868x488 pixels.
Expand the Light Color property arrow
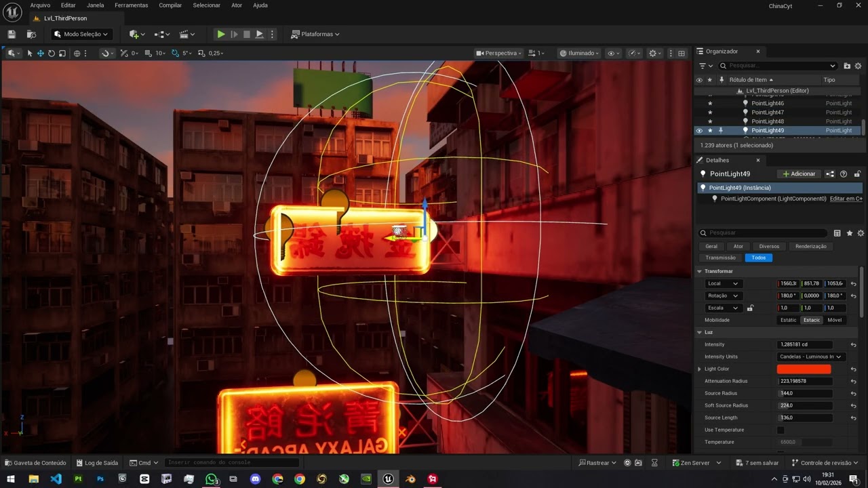click(x=699, y=369)
